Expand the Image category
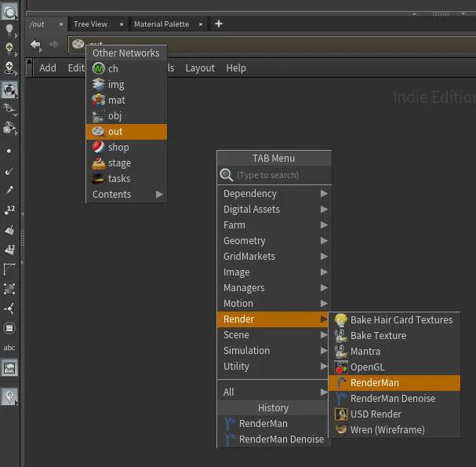This screenshot has height=467, width=476. point(274,272)
